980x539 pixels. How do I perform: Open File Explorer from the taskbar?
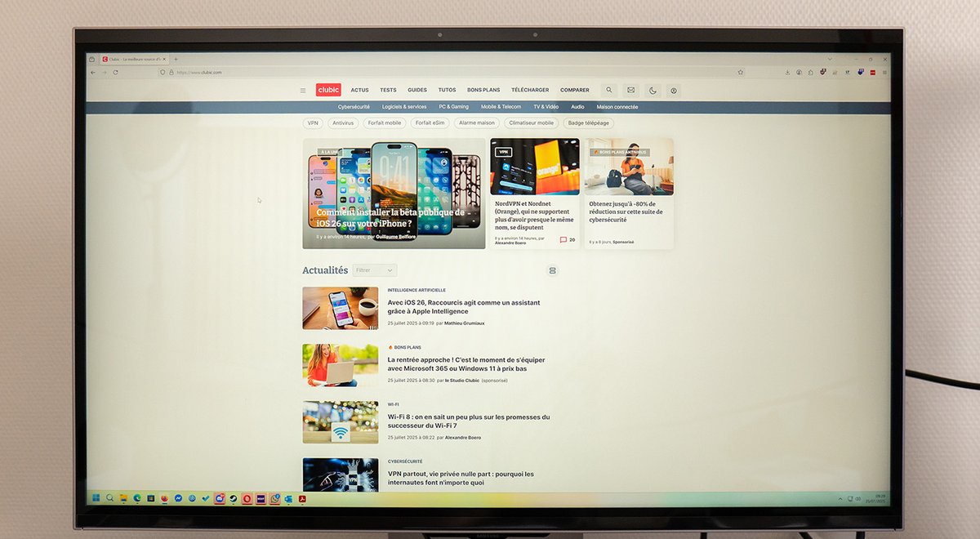tap(123, 497)
